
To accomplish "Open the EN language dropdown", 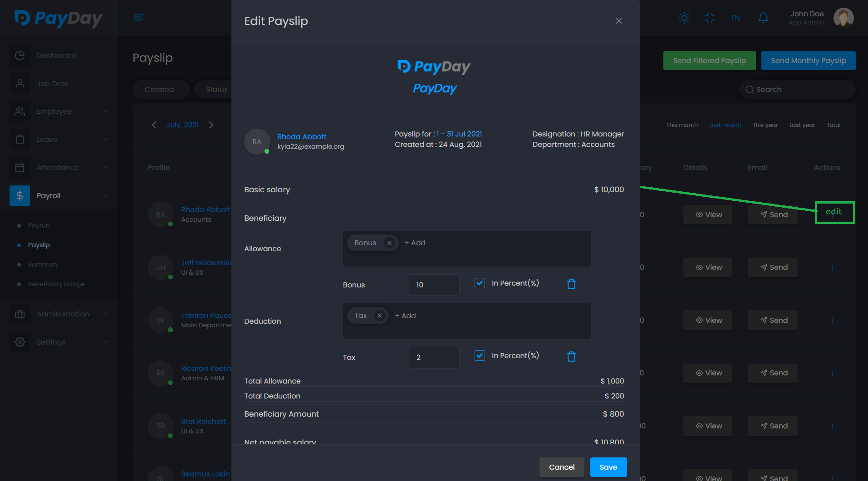I will point(736,18).
